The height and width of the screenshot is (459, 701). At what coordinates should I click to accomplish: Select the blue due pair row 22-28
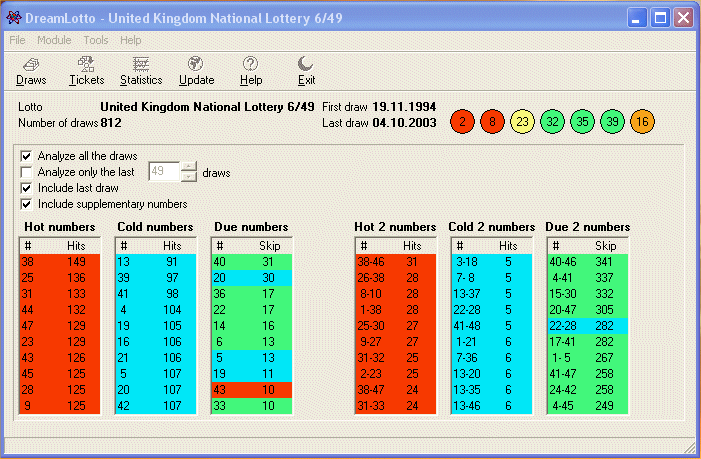[x=588, y=326]
